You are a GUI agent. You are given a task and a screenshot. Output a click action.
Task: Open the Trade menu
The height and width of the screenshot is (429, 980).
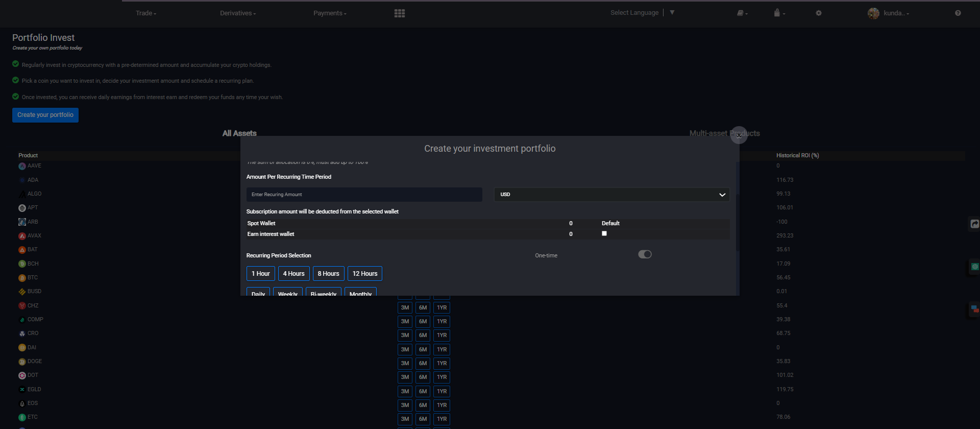(x=145, y=13)
